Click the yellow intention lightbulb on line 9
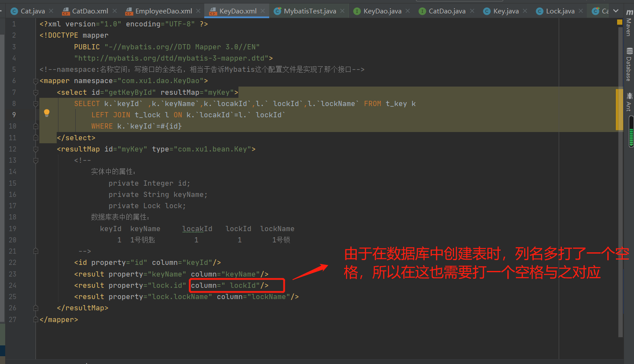The height and width of the screenshot is (364, 634). [47, 113]
